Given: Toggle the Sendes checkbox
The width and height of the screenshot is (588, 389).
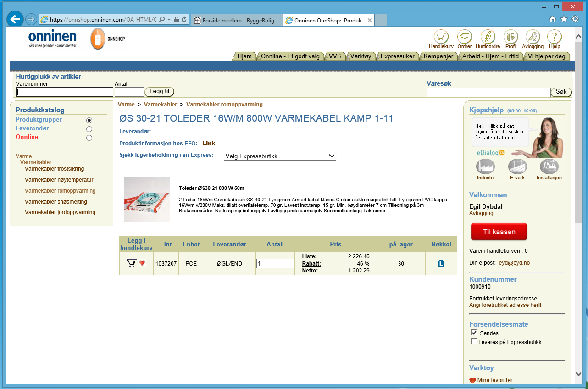Looking at the screenshot, I should tap(474, 333).
